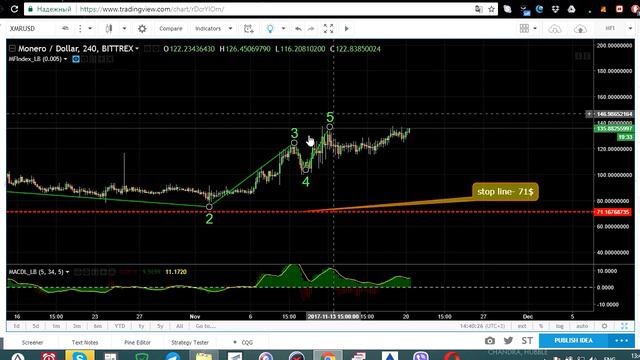Bookmark this page with the star icon
The height and width of the screenshot is (360, 640).
pyautogui.click(x=491, y=9)
